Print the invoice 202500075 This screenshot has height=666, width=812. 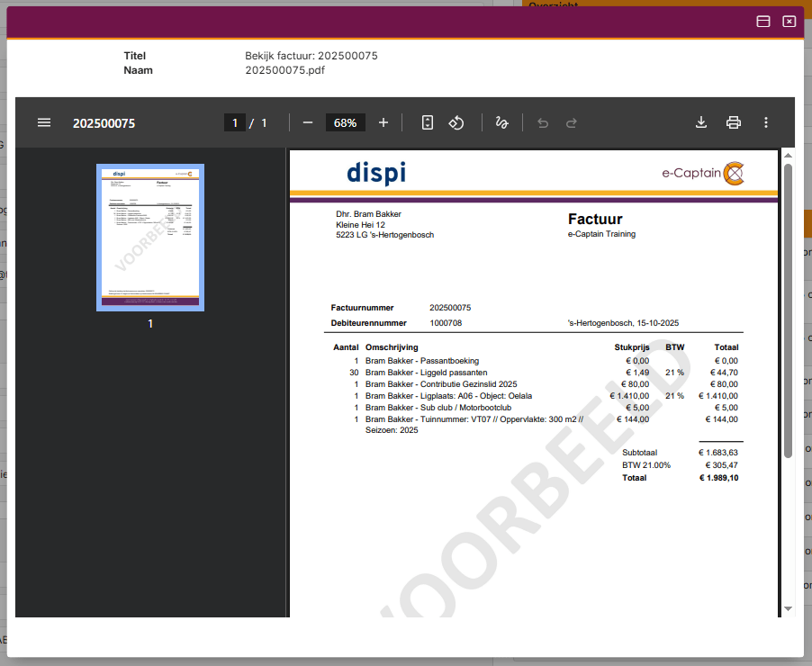pyautogui.click(x=734, y=122)
